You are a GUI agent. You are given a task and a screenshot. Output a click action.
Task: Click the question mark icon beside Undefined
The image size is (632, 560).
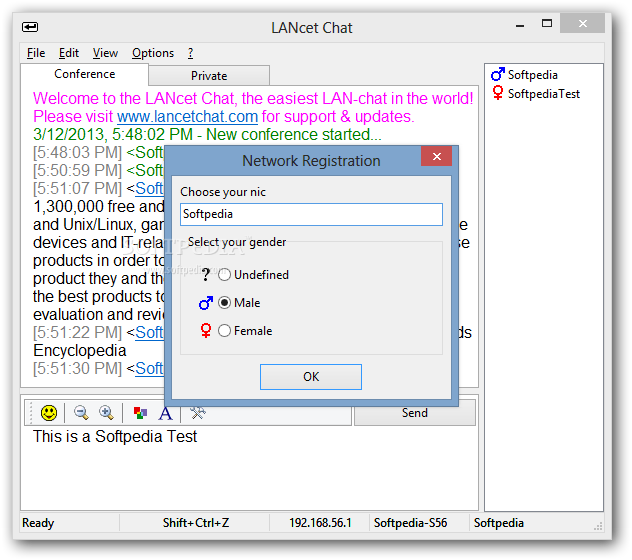point(206,275)
